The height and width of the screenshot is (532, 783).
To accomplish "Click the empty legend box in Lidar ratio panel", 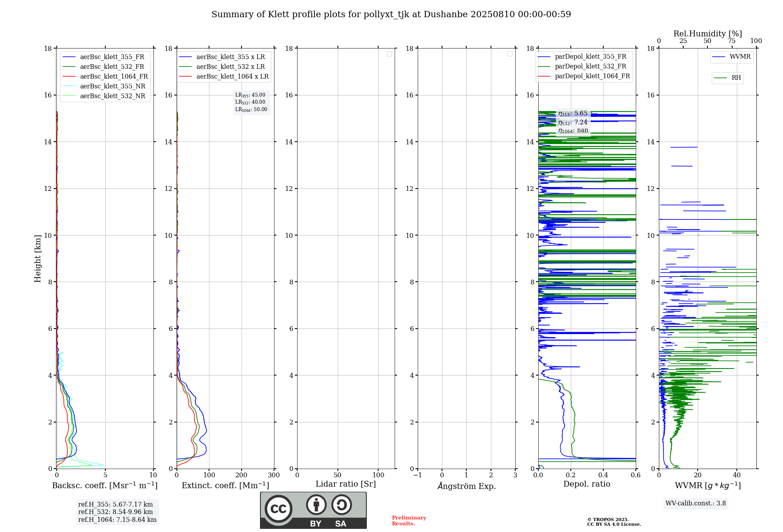I will click(x=389, y=54).
